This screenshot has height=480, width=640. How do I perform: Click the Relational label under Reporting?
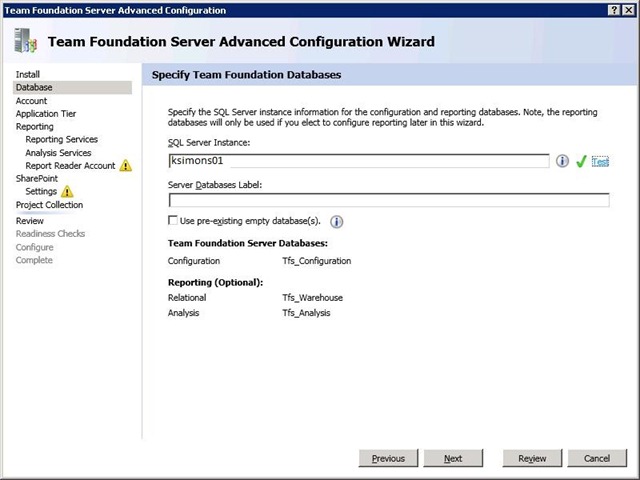[187, 298]
